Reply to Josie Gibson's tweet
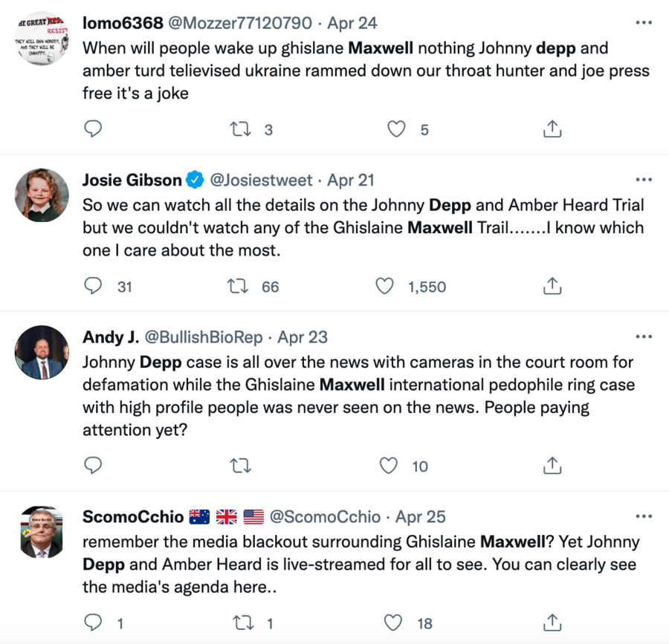The width and height of the screenshot is (669, 644). [93, 286]
